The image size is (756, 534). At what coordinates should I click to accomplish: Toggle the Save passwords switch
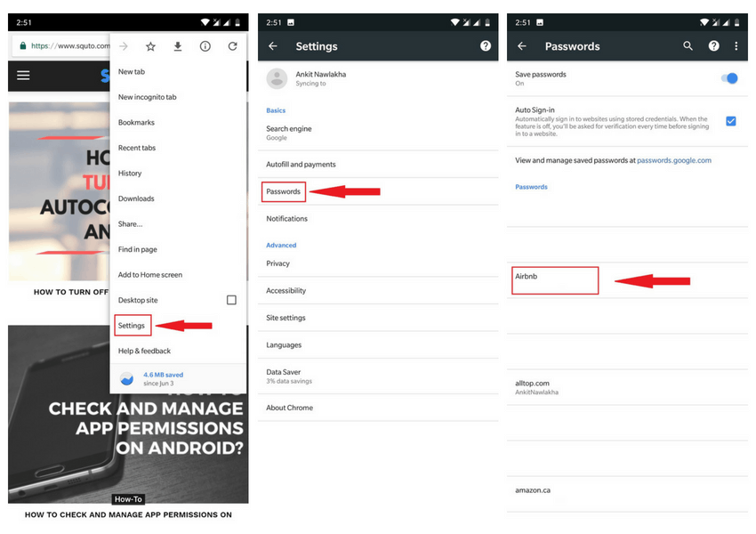(729, 78)
